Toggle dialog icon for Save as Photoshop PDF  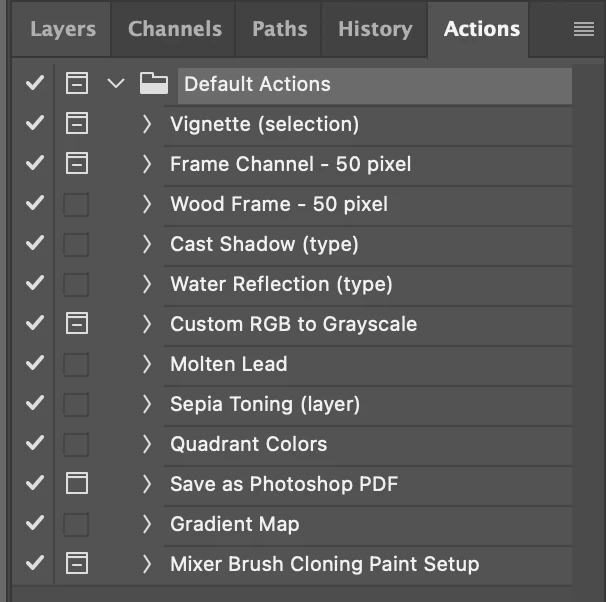[x=76, y=484]
